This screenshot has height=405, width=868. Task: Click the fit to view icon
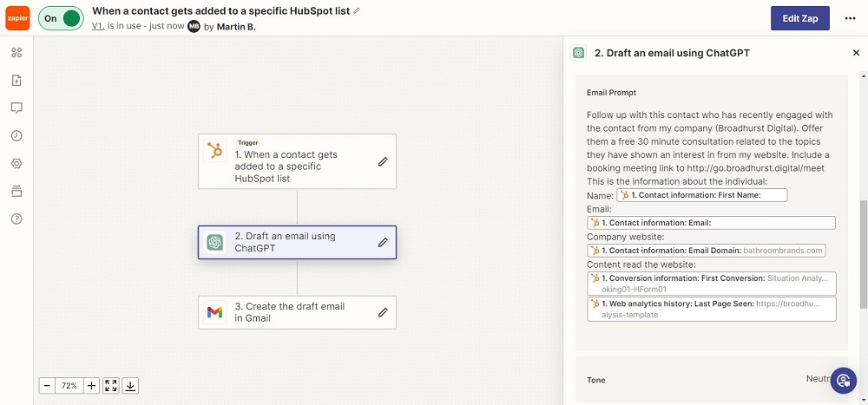(111, 386)
